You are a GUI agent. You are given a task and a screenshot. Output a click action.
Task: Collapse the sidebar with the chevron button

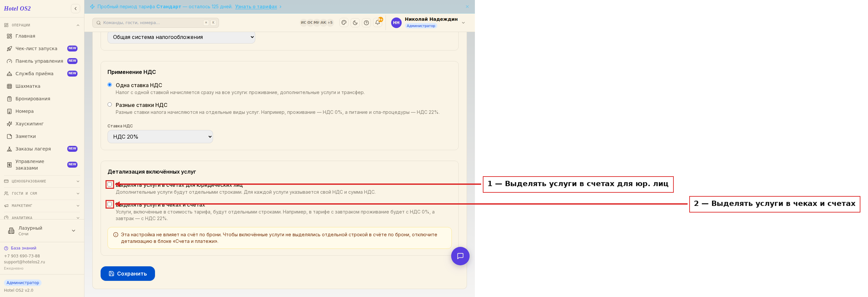(76, 9)
